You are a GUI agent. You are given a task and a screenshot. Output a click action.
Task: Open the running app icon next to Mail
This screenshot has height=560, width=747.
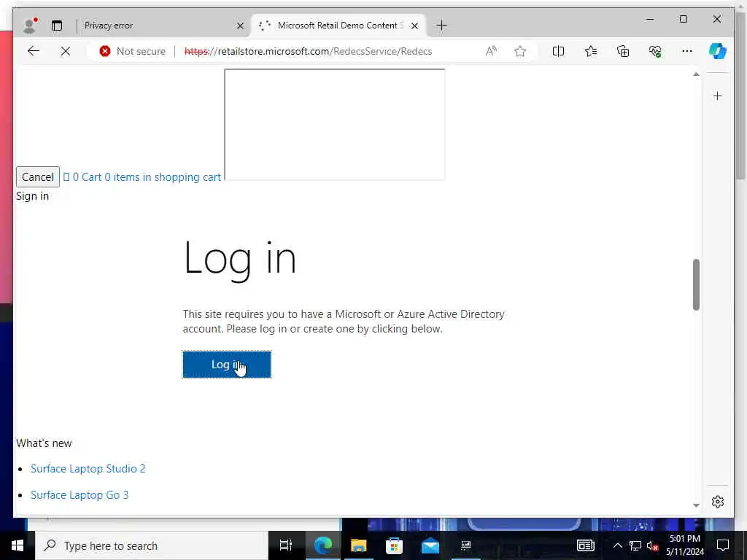click(466, 545)
